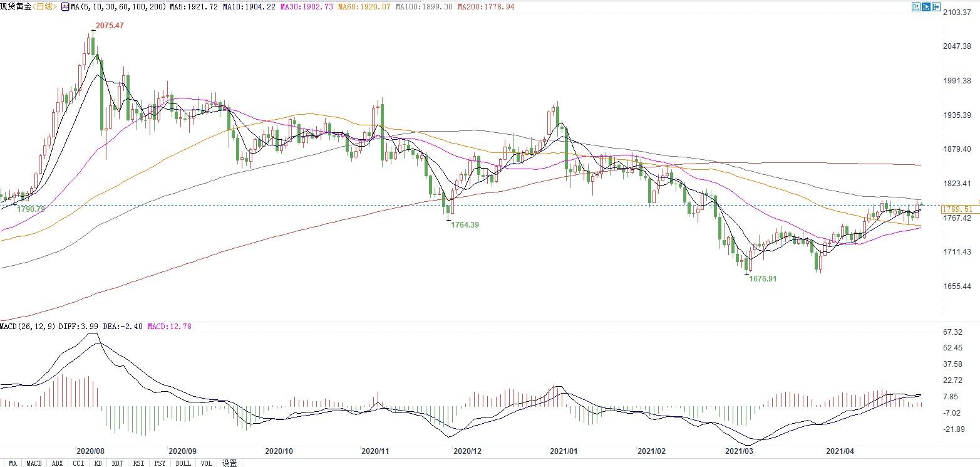Click the DEA:-2.40 value in MACD panel
Image resolution: width=980 pixels, height=467 pixels.
[x=122, y=326]
